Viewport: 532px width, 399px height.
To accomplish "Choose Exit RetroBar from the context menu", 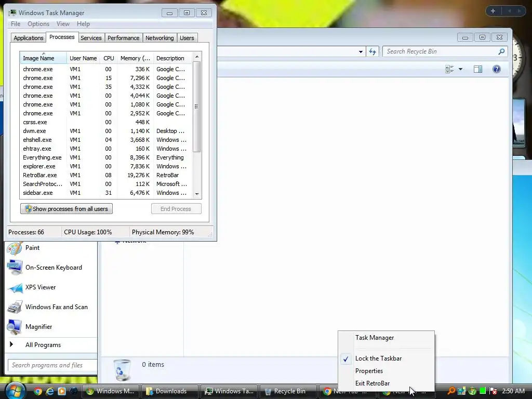I will tap(387, 383).
